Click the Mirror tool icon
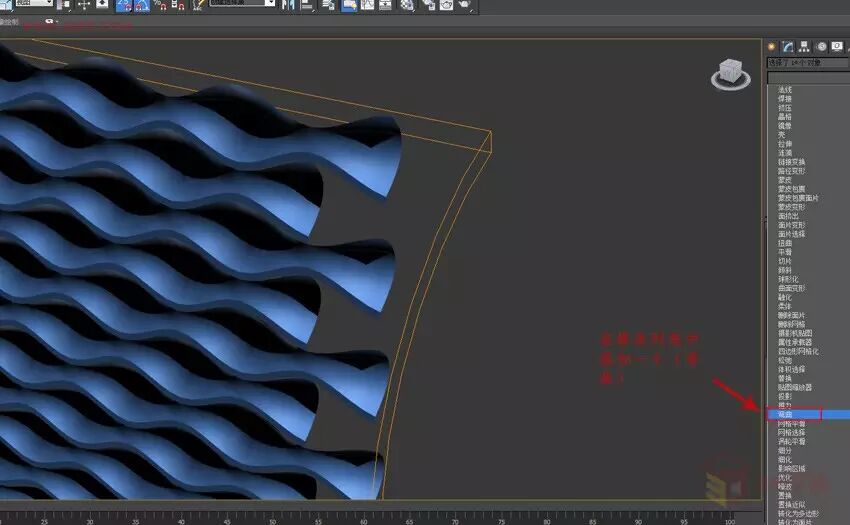850x525 pixels. click(x=288, y=5)
